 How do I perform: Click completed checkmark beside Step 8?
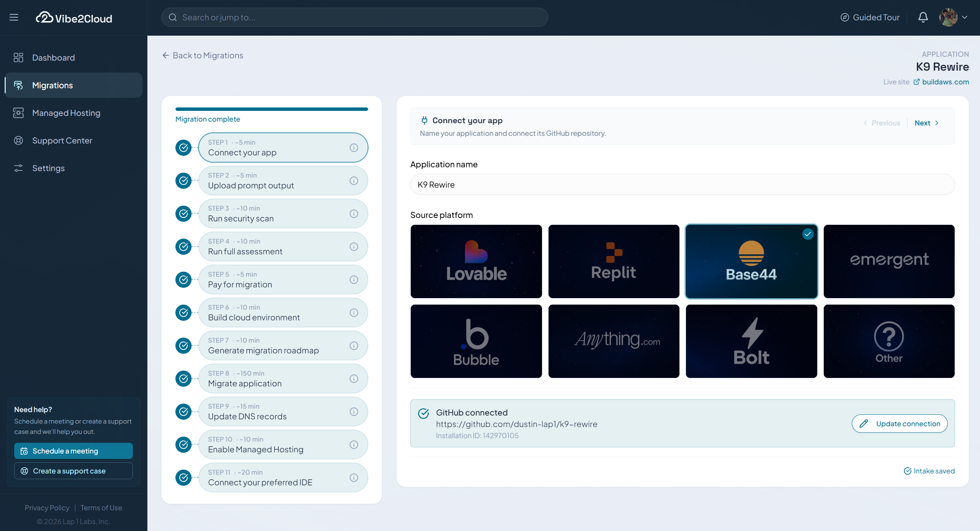(183, 379)
